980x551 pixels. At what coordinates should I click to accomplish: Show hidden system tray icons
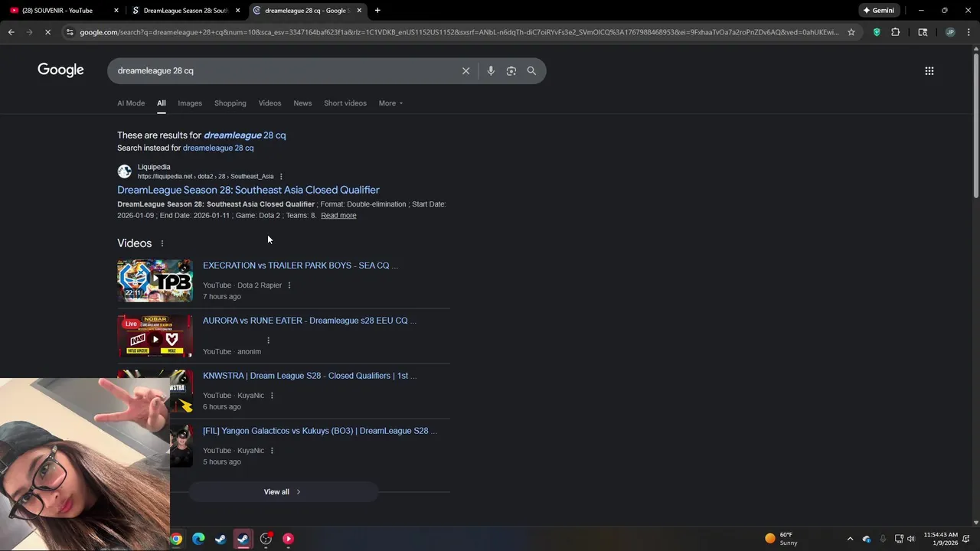point(850,539)
